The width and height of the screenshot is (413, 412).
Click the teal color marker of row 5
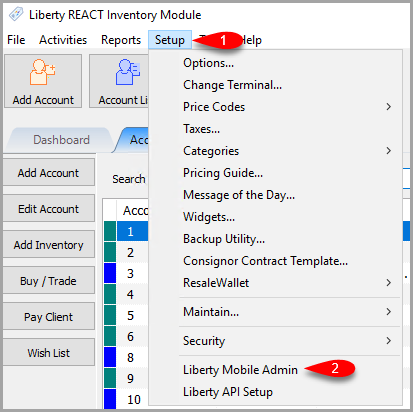(x=110, y=315)
